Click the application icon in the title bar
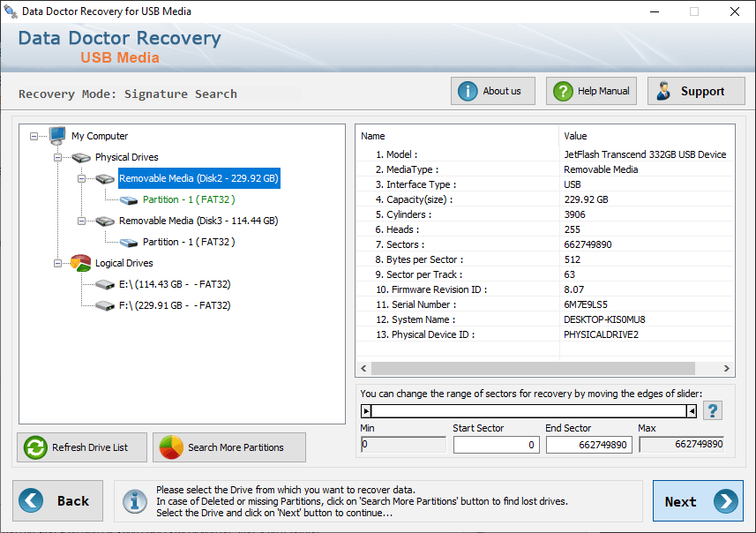Viewport: 756px width, 533px height. (10, 11)
